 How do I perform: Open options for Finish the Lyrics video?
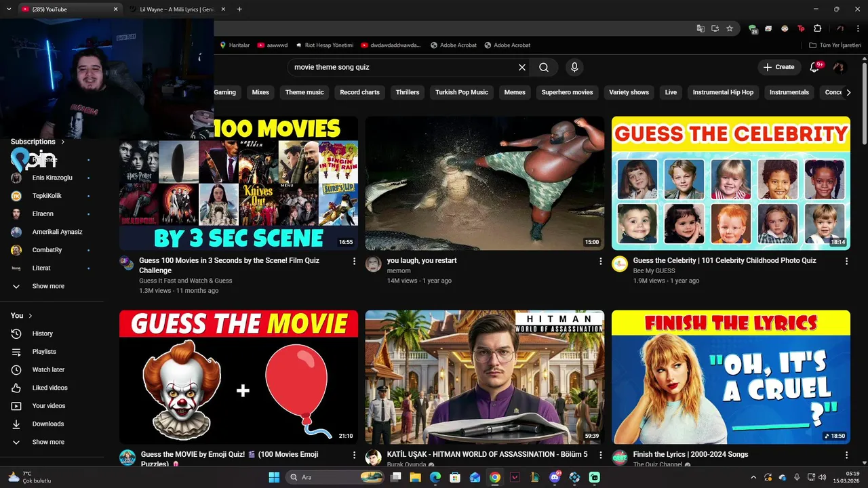[846, 455]
